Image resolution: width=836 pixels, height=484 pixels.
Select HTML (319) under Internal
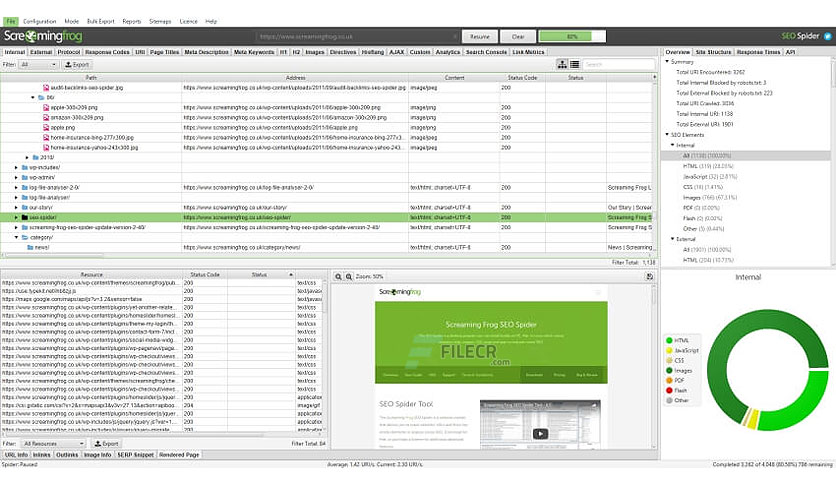click(708, 166)
